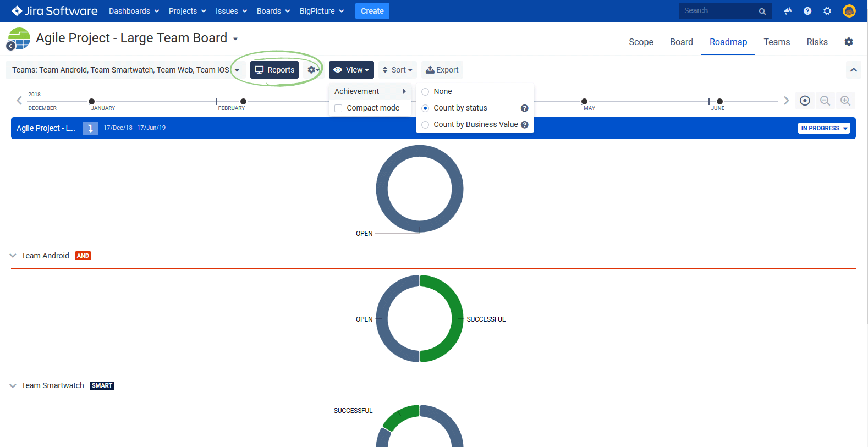Open board configuration gear next to Risks
The width and height of the screenshot is (868, 447).
(x=849, y=42)
